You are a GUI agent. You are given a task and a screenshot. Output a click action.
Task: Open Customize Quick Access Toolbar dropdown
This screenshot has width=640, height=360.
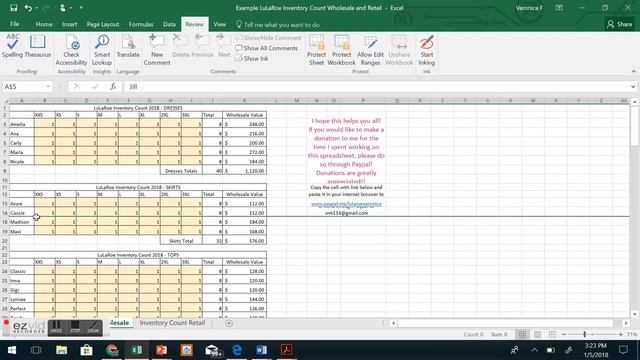coord(81,8)
